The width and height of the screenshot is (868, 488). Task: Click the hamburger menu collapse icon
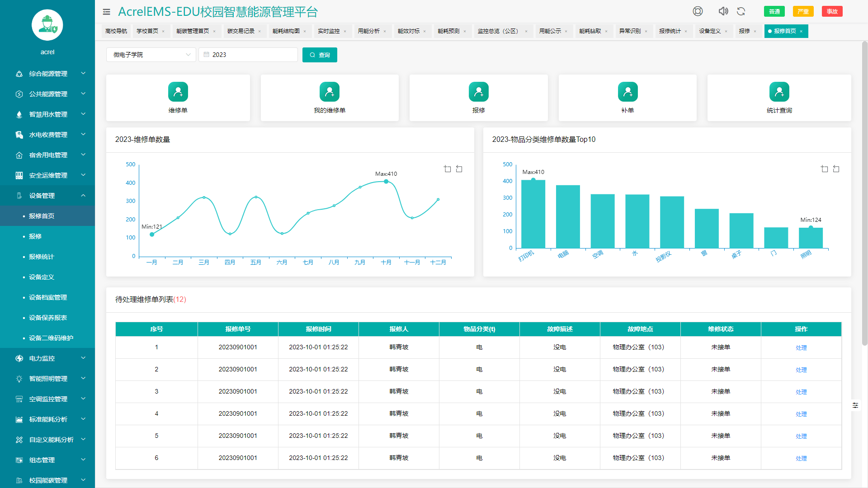point(107,12)
